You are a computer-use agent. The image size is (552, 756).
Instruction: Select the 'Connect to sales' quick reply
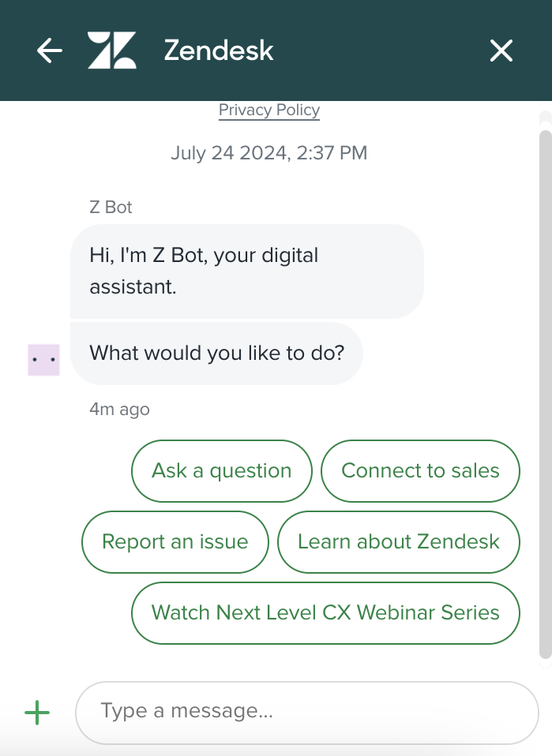(419, 470)
